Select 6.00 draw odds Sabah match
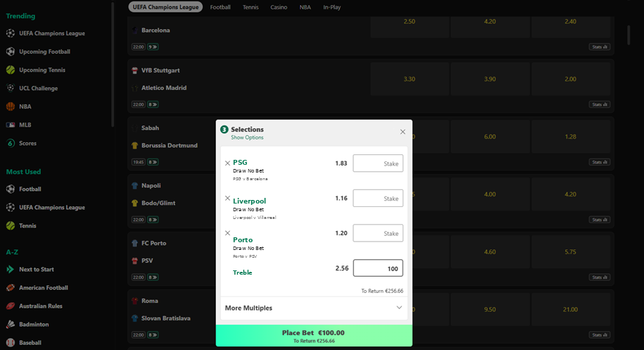This screenshot has height=350, width=644. tap(490, 137)
